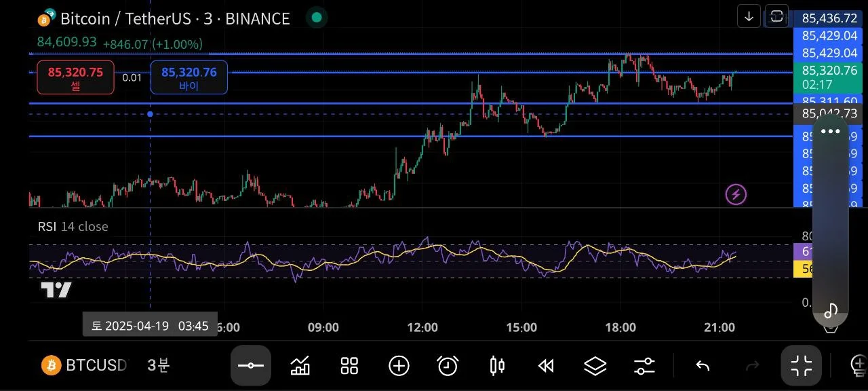Screen dimensions: 868x391
Task: Click the 85,436.72 price label
Action: [829, 18]
